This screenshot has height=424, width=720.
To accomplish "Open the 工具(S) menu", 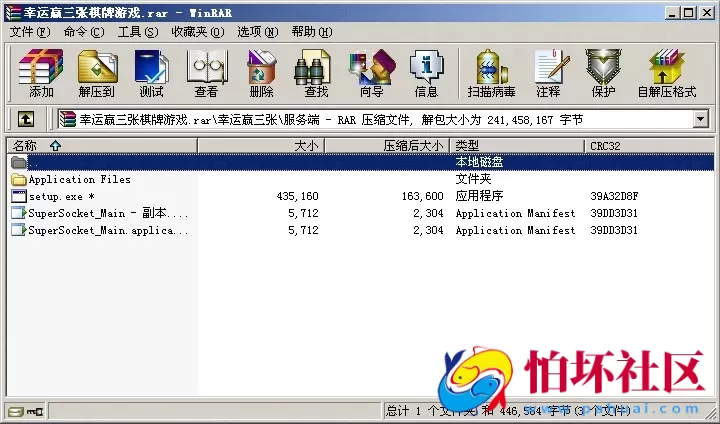I will pos(138,32).
